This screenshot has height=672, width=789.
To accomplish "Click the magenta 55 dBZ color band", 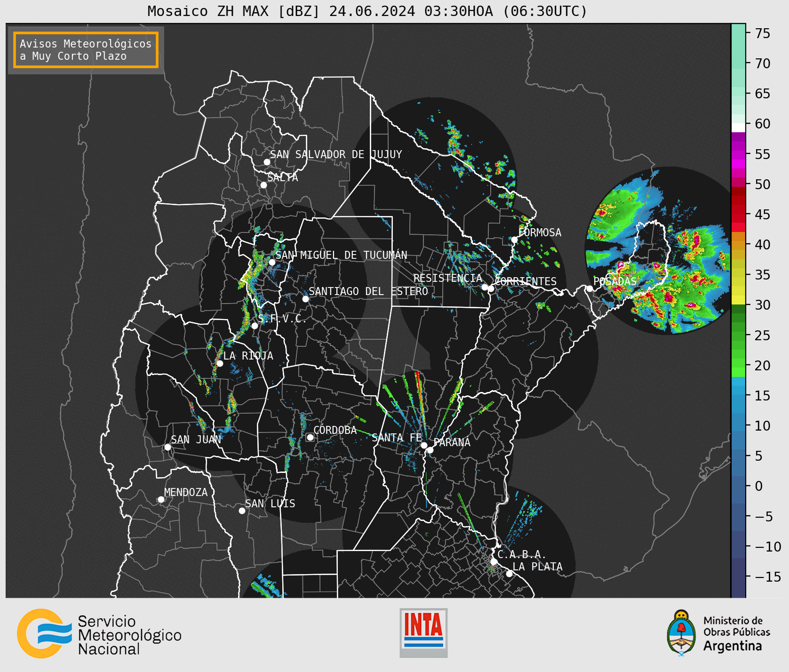I will point(738,154).
